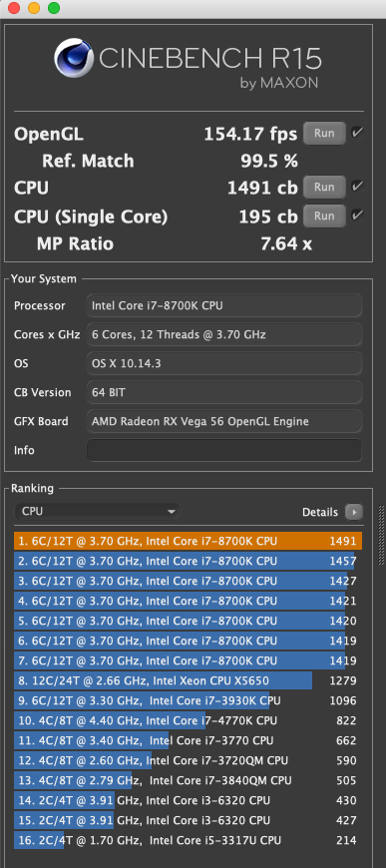Select ranking row 6 scoring 1419

click(x=188, y=641)
